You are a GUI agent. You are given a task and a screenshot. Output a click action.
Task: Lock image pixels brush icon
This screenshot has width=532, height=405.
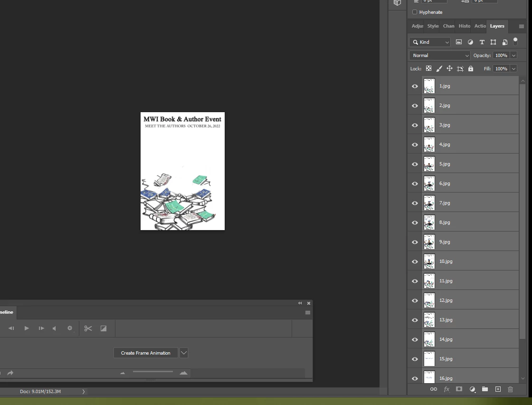pos(439,68)
